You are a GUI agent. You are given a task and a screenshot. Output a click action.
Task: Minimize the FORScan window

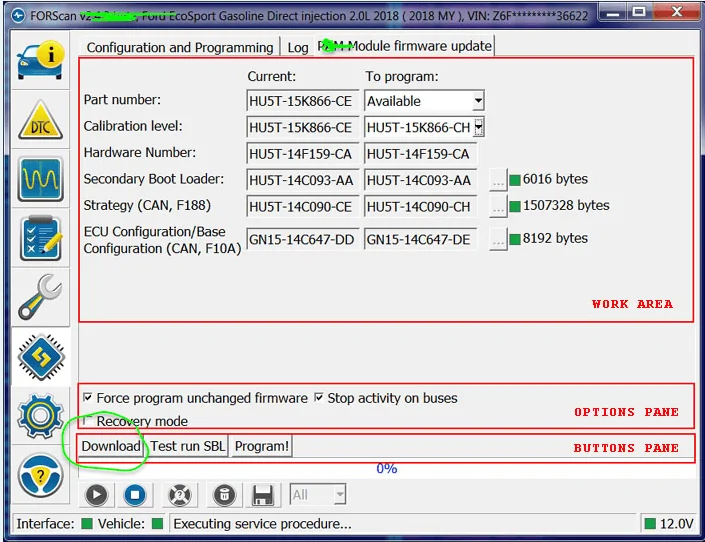point(612,13)
